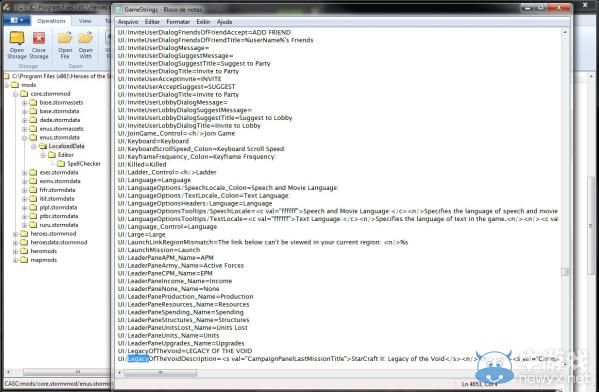599x392 pixels.
Task: Expand the heroes.stormmod tree node
Action: pyautogui.click(x=15, y=233)
